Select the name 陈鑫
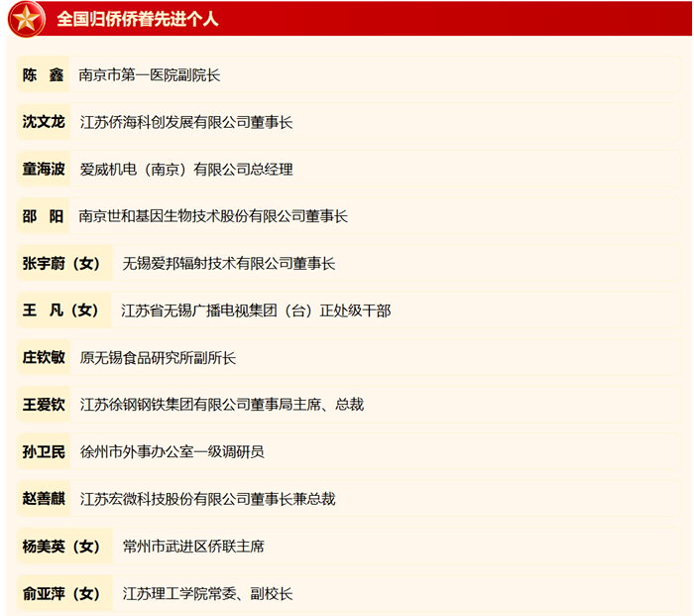 point(43,74)
